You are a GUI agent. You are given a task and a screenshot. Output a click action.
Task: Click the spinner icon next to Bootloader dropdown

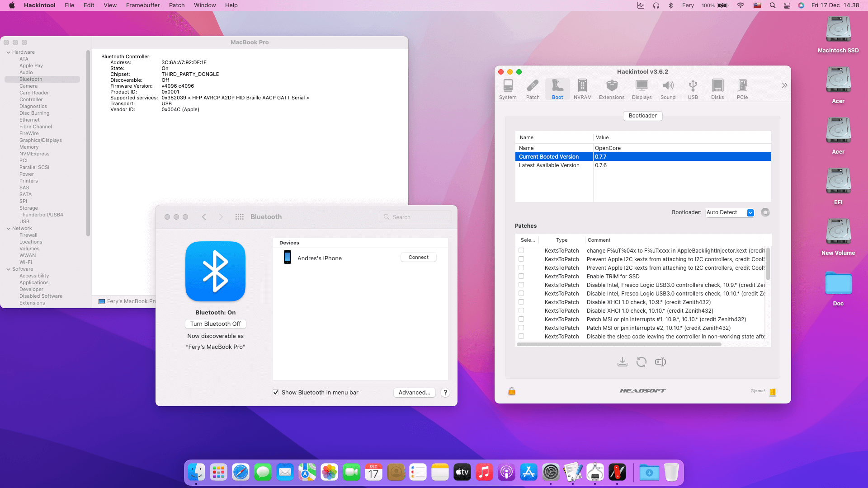click(x=765, y=212)
